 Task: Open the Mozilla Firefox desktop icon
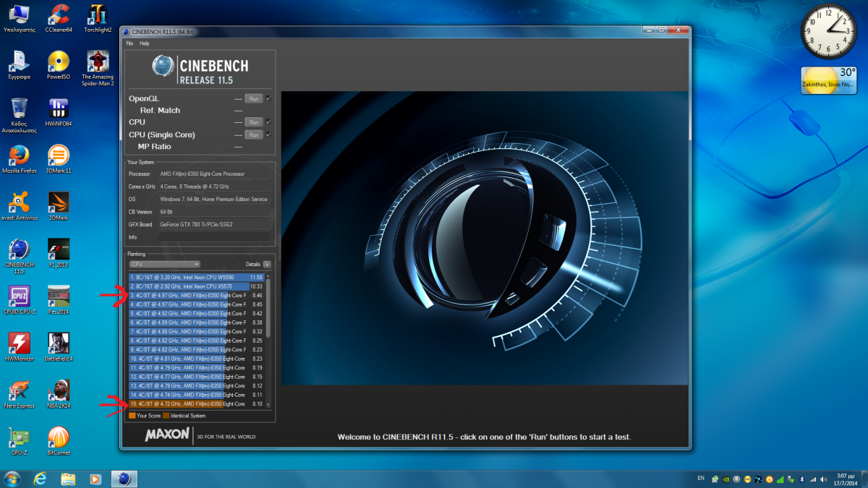[20, 160]
